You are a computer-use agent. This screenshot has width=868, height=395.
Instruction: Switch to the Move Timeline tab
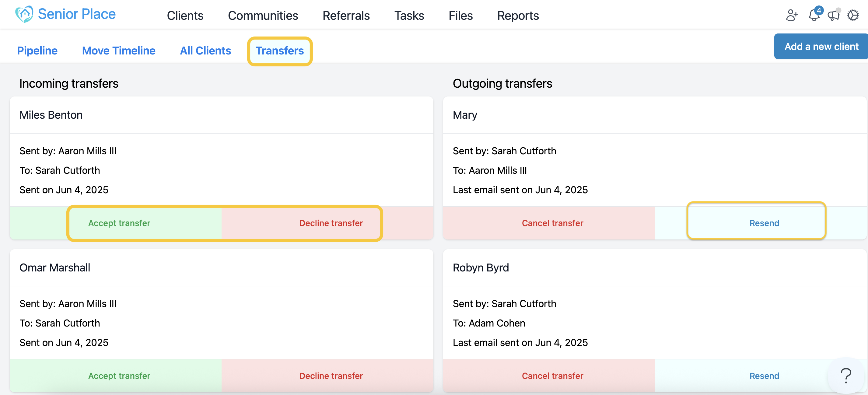[x=119, y=51]
